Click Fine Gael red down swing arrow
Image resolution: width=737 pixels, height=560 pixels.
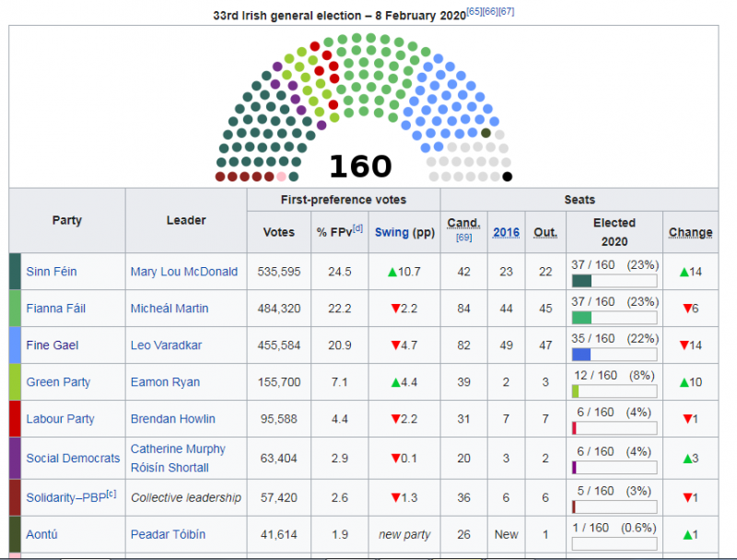[x=395, y=345]
